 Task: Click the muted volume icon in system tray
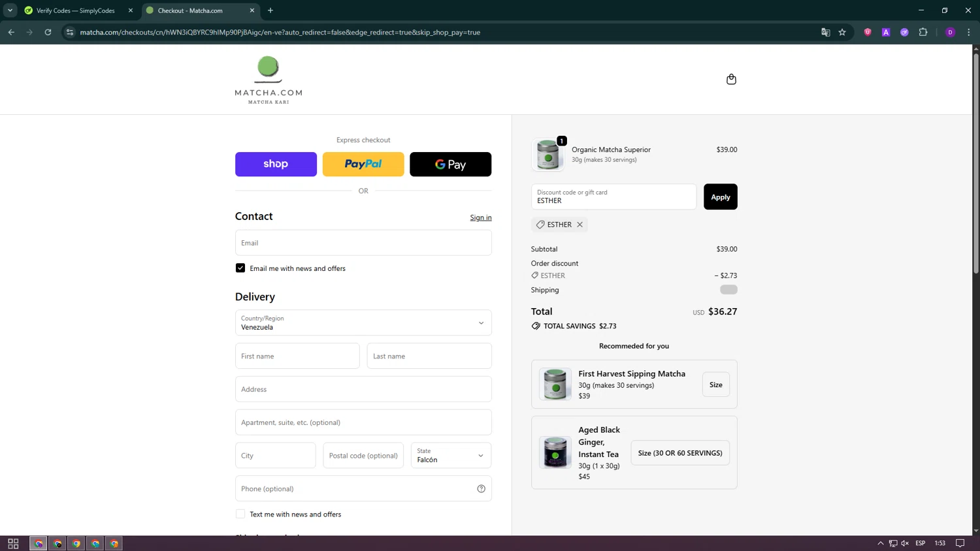[x=905, y=543]
